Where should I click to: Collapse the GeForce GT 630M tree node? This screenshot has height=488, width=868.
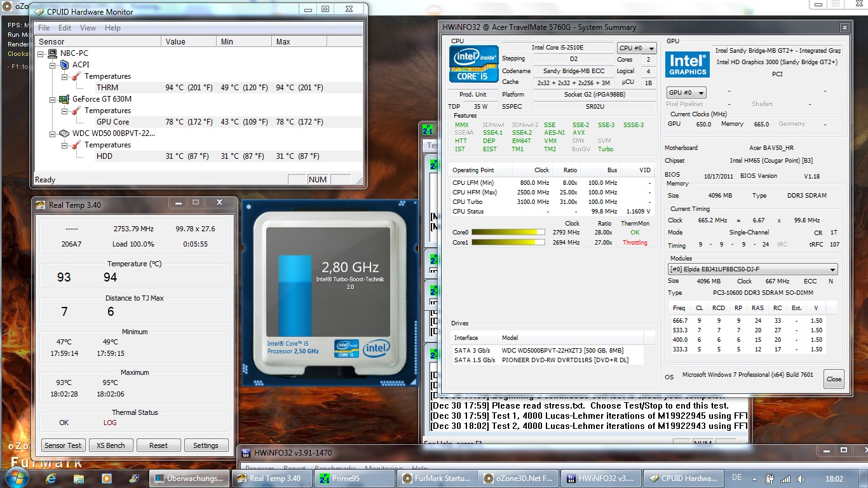click(x=53, y=99)
